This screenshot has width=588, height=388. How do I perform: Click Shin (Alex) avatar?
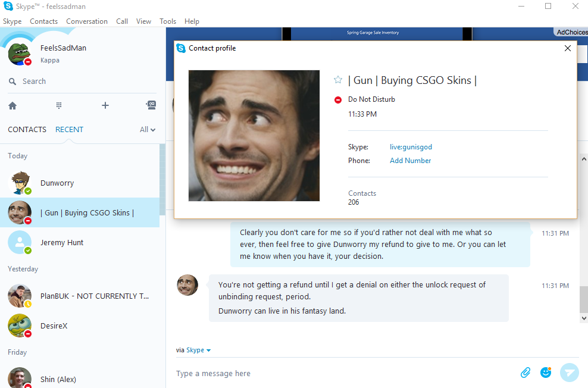[20, 377]
